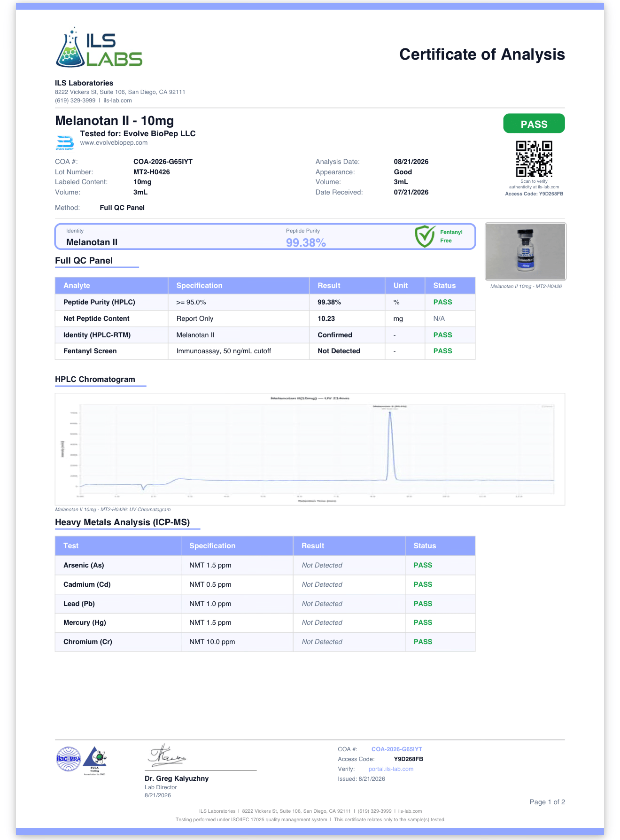Viewport: 620px width, 840px height.
Task: Click the ilac-MRA accreditation seal
Action: (69, 759)
